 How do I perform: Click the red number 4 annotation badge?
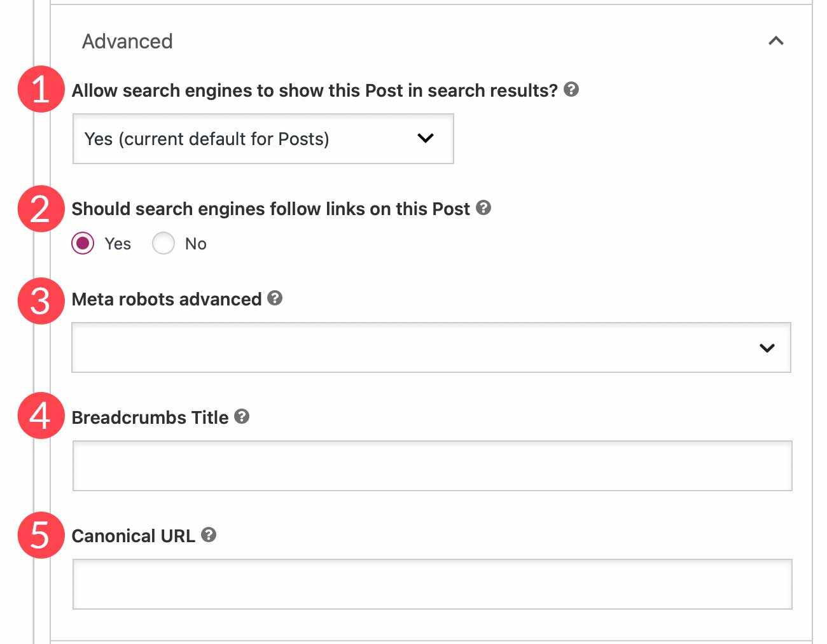pyautogui.click(x=40, y=417)
